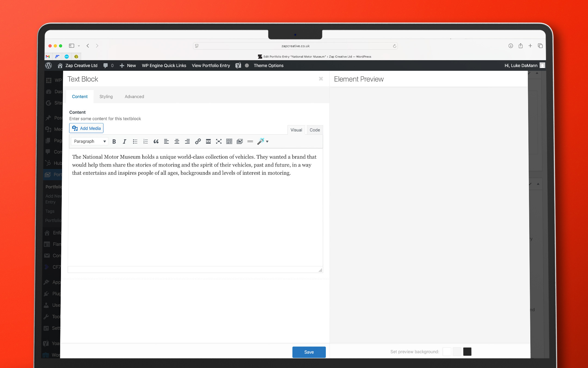Switch to the Code editor tab

click(x=315, y=130)
